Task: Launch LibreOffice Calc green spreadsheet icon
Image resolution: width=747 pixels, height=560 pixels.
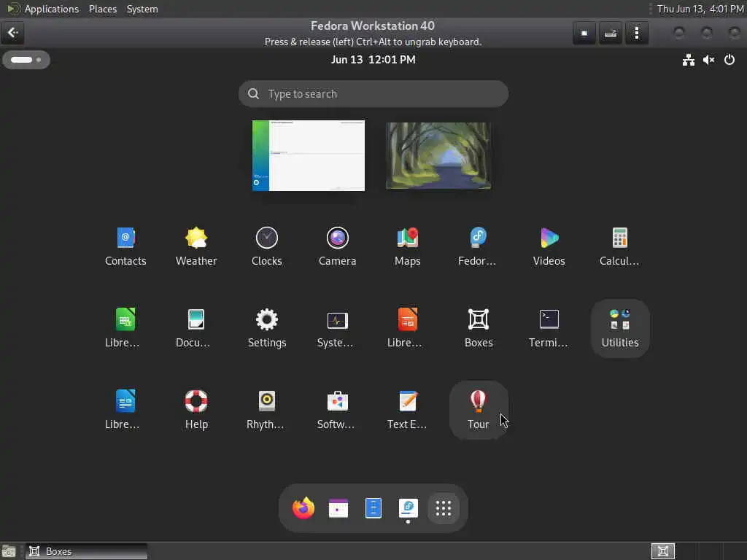Action: click(x=125, y=329)
